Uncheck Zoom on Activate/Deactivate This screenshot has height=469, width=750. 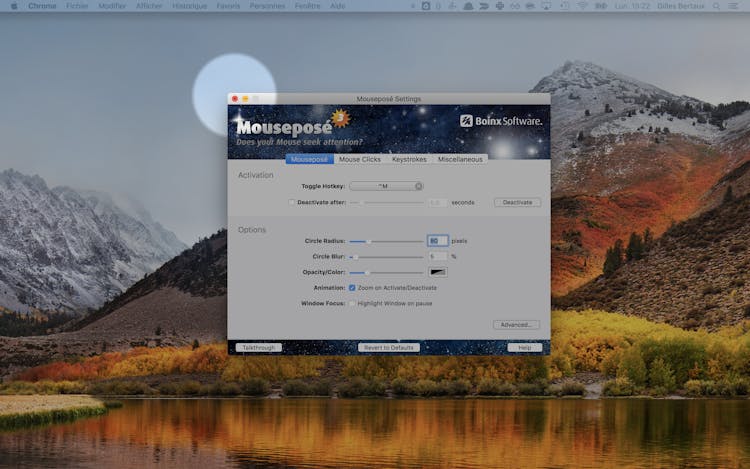pos(352,288)
